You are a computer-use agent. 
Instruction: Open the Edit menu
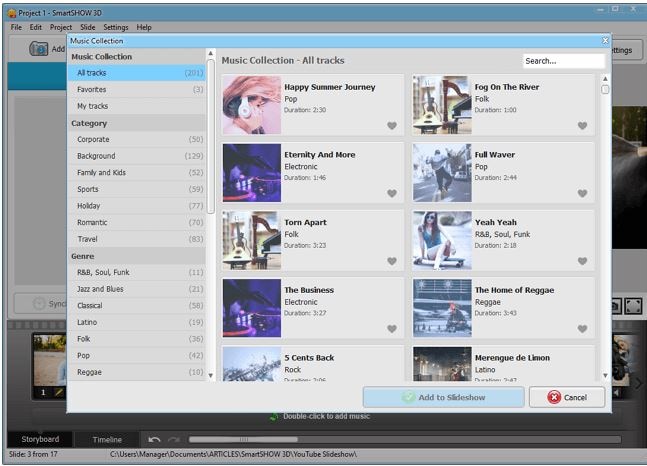pos(35,27)
